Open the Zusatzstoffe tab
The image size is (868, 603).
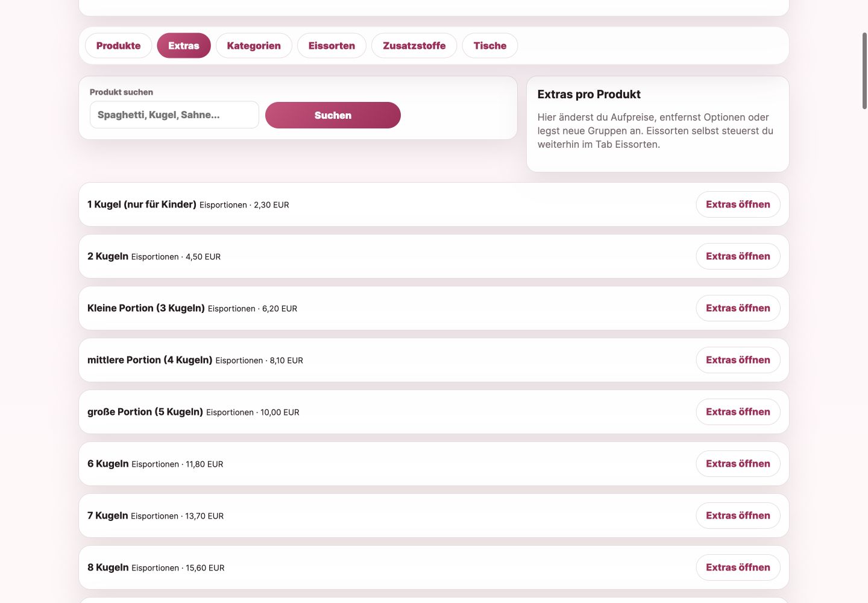414,46
